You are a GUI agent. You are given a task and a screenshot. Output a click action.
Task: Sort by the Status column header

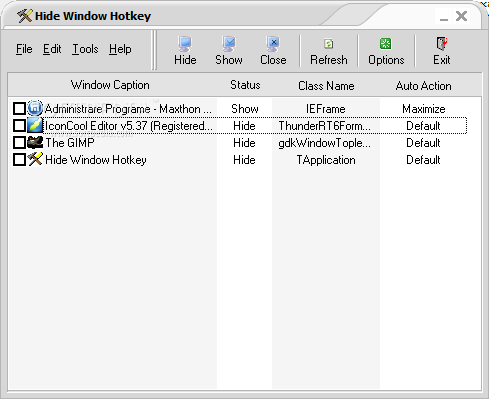tap(245, 85)
